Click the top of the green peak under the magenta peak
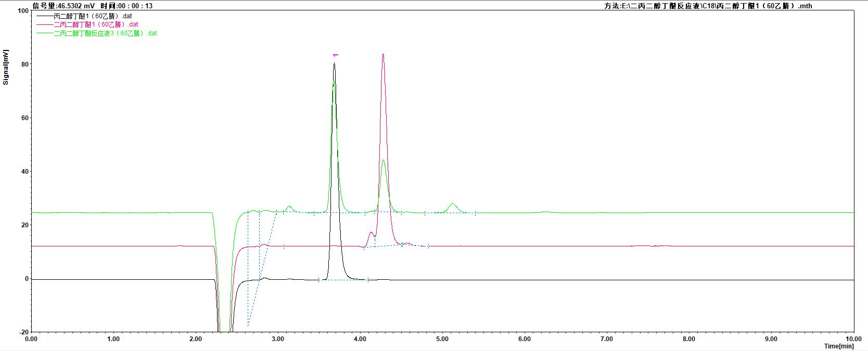This screenshot has width=868, height=351. coord(383,160)
